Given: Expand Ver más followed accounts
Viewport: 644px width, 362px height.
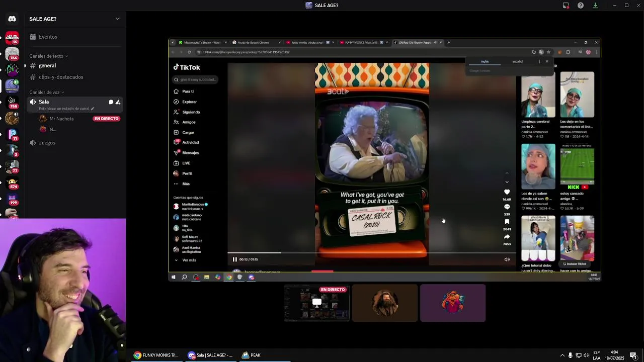Looking at the screenshot, I should click(185, 260).
